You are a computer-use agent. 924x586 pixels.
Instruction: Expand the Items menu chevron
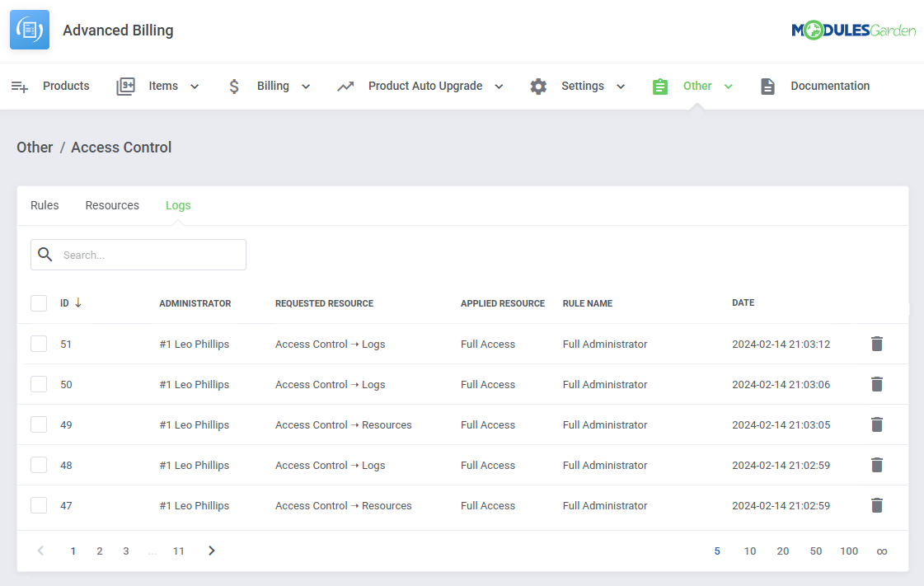tap(195, 87)
